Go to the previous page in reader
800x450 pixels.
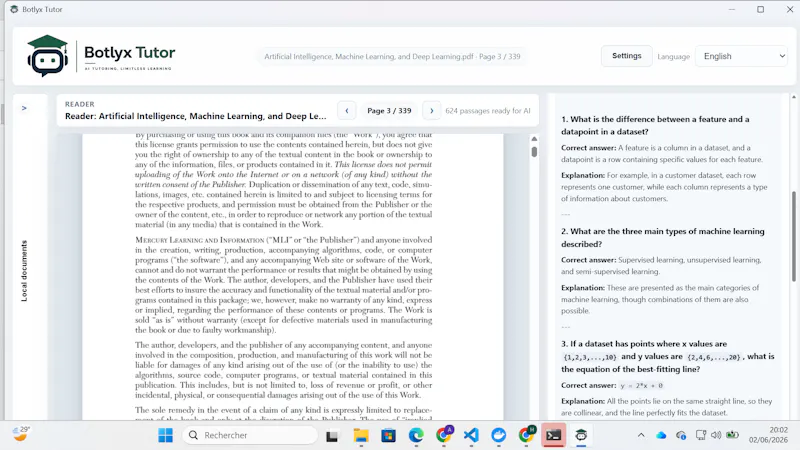[347, 111]
